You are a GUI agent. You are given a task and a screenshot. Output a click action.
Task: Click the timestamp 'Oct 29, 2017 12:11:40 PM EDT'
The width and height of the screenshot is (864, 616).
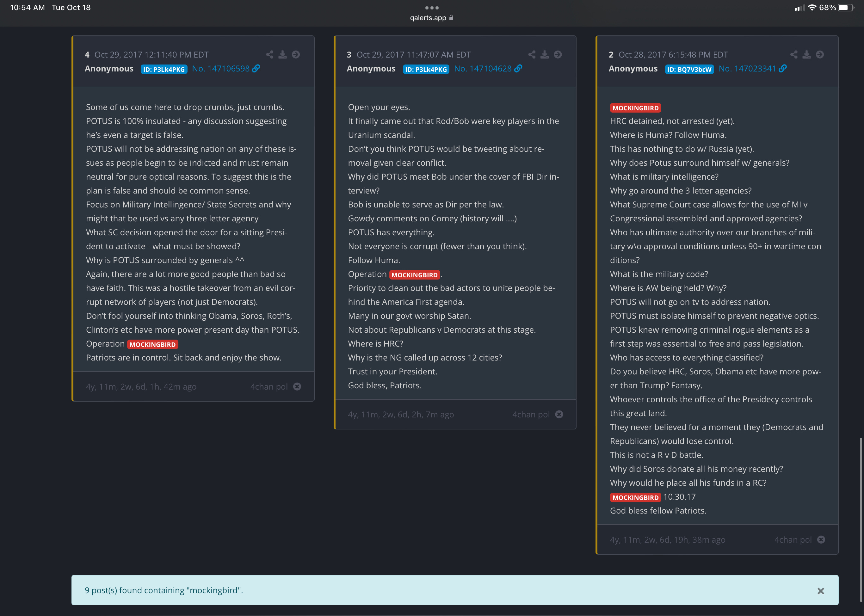[x=151, y=55]
